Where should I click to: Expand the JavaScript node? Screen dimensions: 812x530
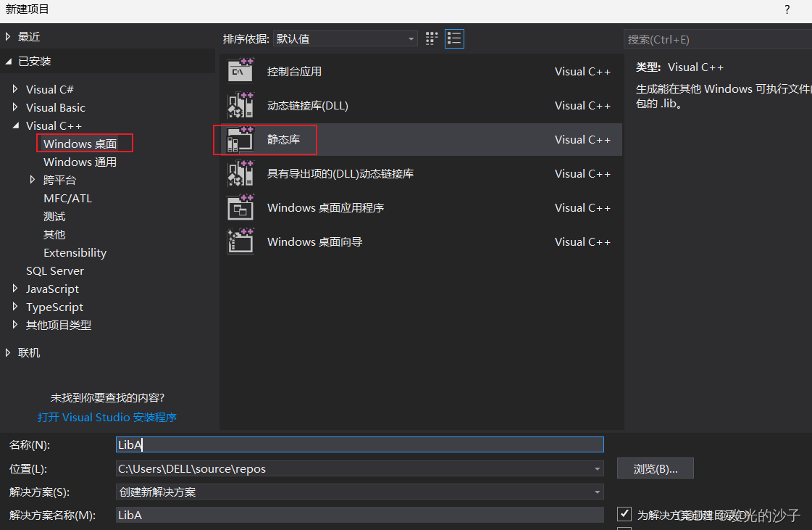pyautogui.click(x=15, y=289)
